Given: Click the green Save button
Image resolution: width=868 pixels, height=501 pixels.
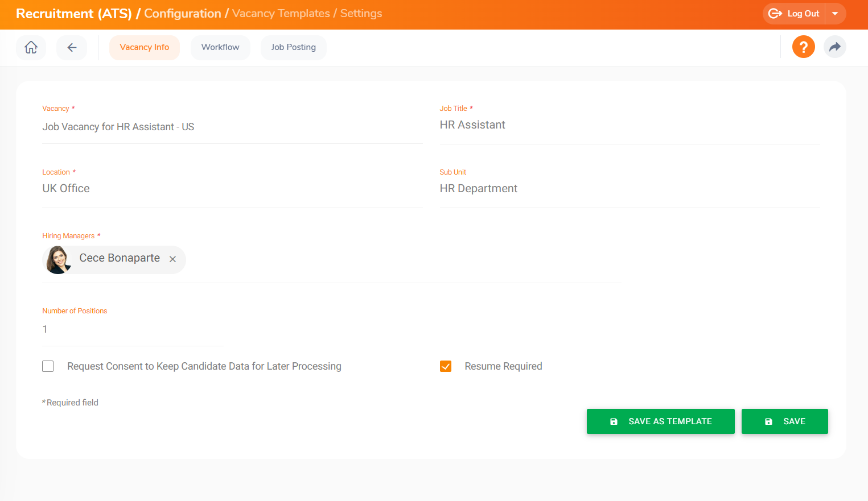Looking at the screenshot, I should (x=784, y=421).
